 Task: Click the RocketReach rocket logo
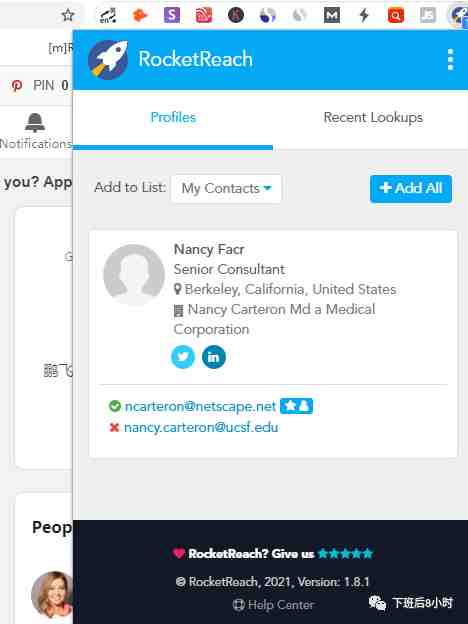pos(108,60)
